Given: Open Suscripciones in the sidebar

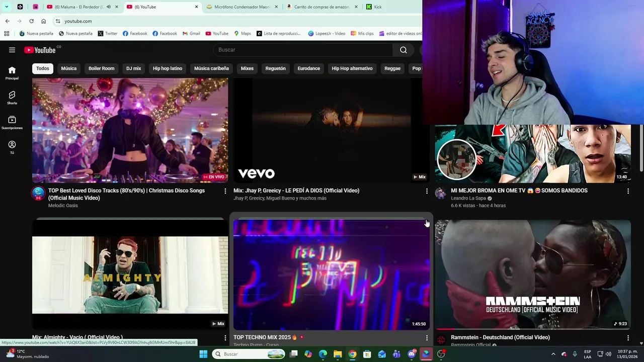Looking at the screenshot, I should pyautogui.click(x=12, y=123).
